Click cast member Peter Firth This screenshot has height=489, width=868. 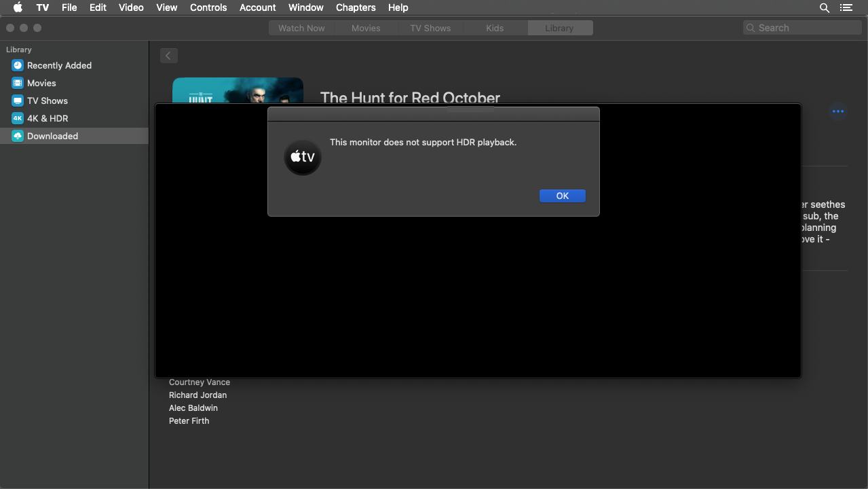pyautogui.click(x=189, y=421)
